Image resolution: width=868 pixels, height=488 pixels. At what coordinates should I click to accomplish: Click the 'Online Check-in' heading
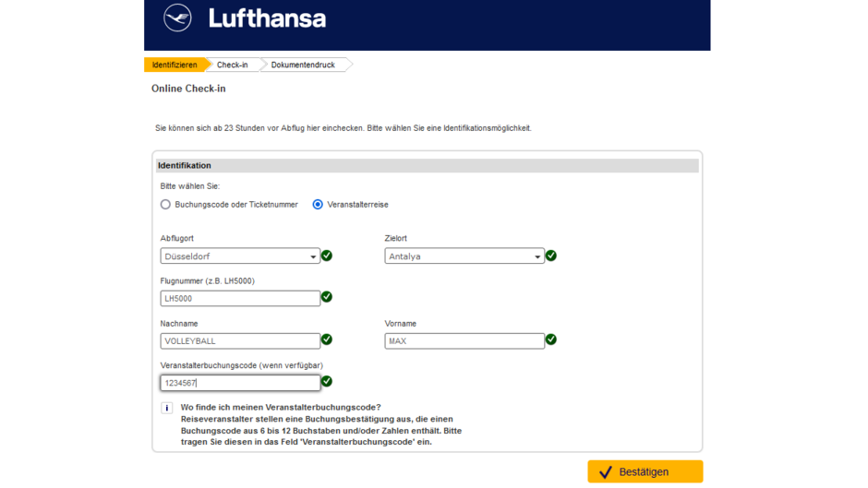[188, 89]
